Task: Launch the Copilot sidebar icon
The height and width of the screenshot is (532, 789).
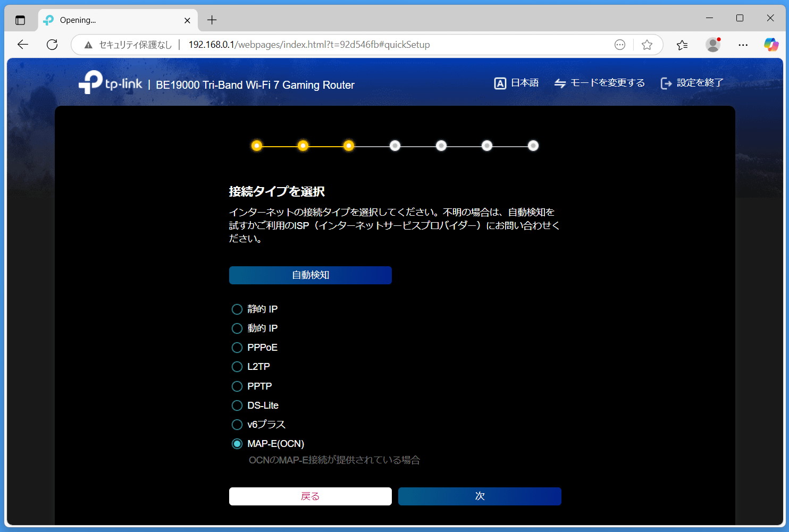Action: tap(771, 45)
